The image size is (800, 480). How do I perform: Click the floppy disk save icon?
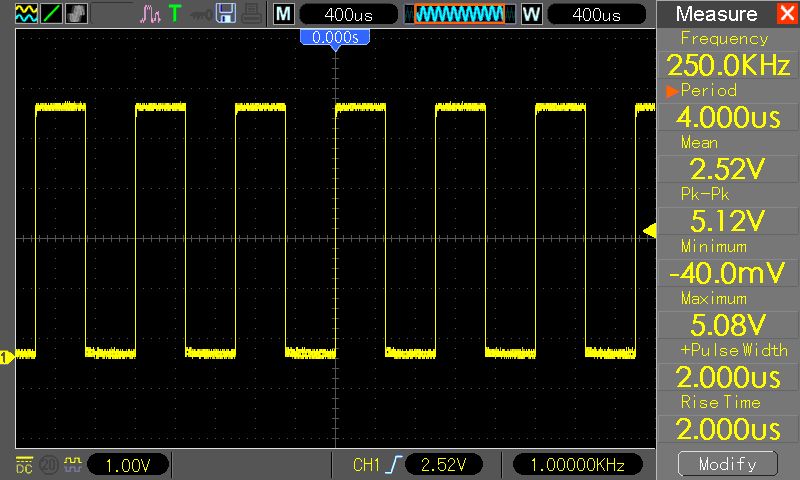226,15
